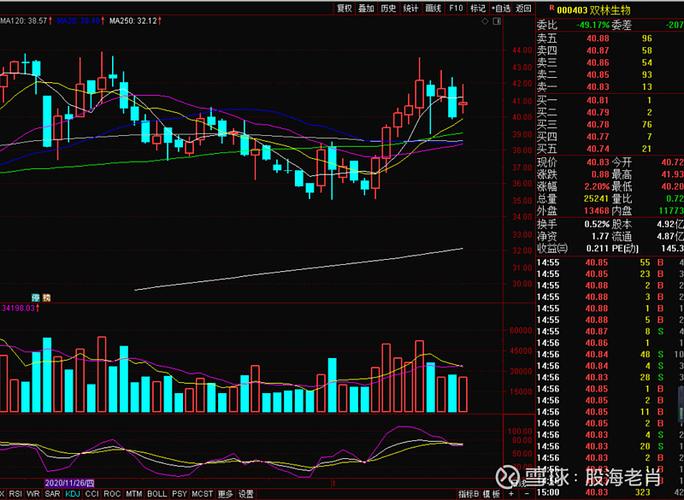Click the 外盘 13468 value
684x500 pixels.
(x=596, y=211)
